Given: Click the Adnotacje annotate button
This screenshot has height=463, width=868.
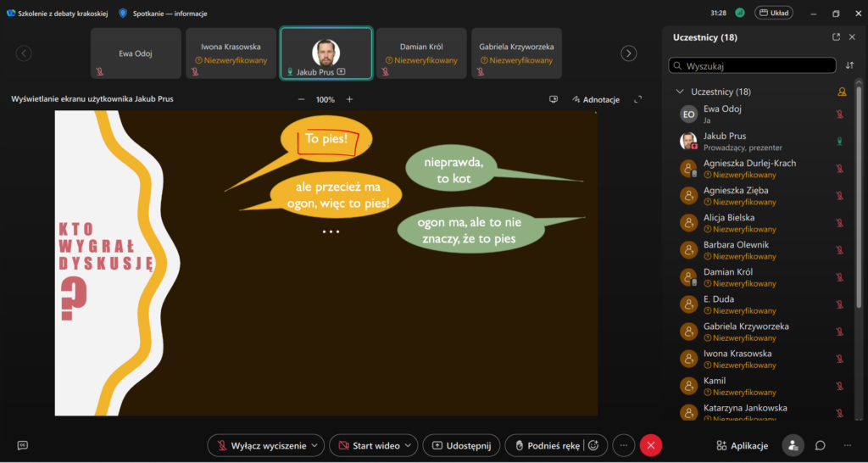Looking at the screenshot, I should [596, 99].
